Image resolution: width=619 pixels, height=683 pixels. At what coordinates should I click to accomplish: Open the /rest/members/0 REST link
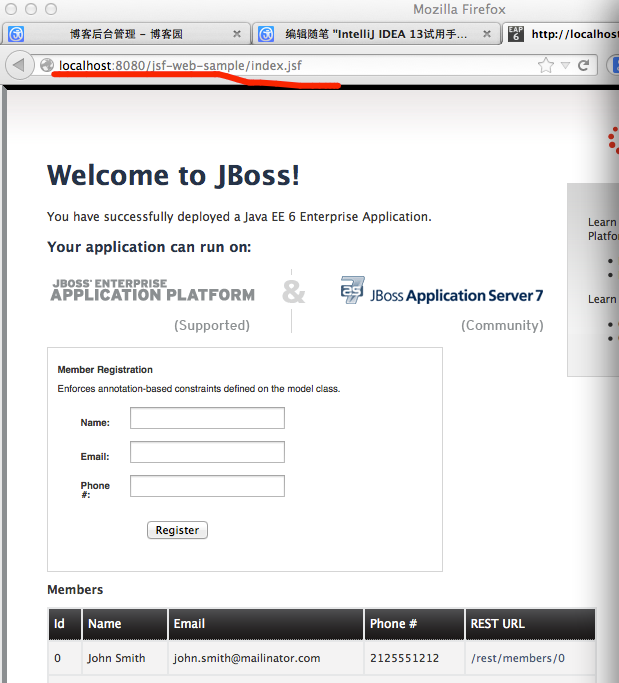(518, 658)
